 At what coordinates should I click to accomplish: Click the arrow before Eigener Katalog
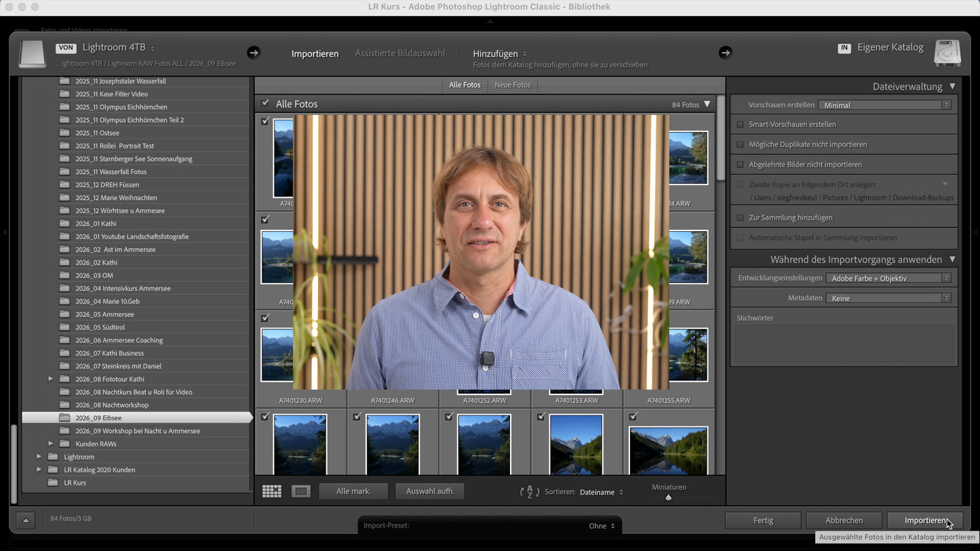(x=726, y=52)
